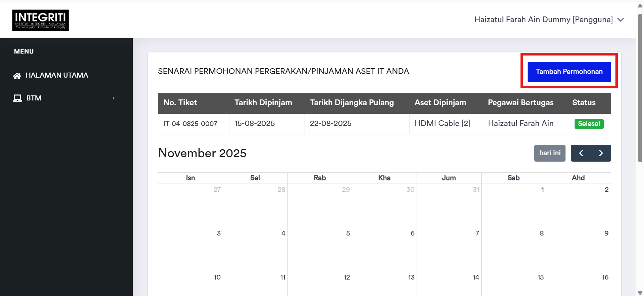Open the HALAMAN UTAMA menu item
644x296 pixels.
[x=57, y=76]
